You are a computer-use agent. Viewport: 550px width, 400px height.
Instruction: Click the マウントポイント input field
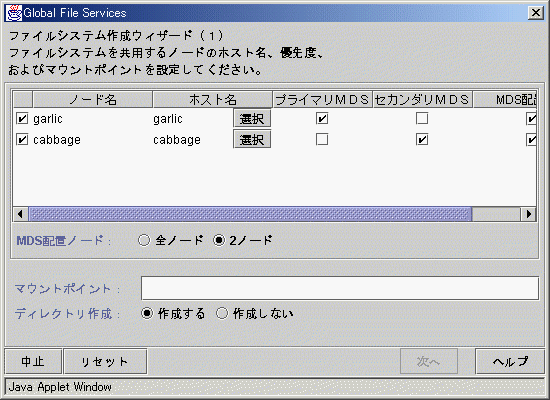point(340,288)
